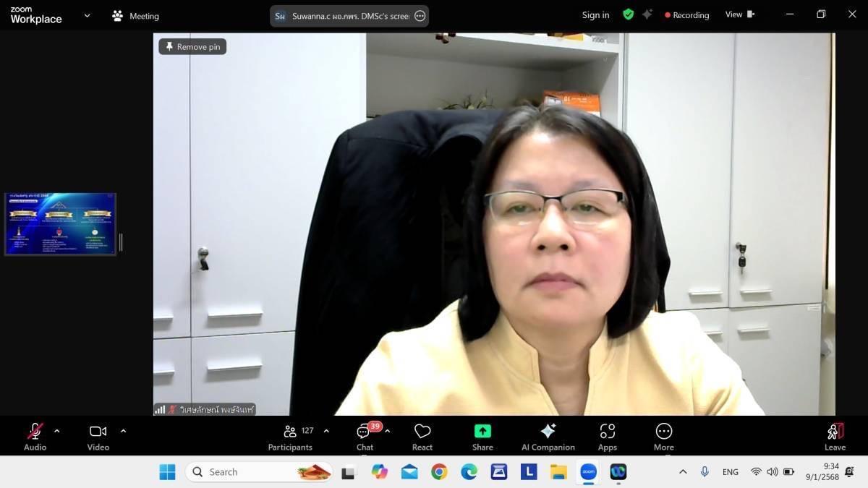Click the Sign in link
868x488 pixels.
pos(595,15)
